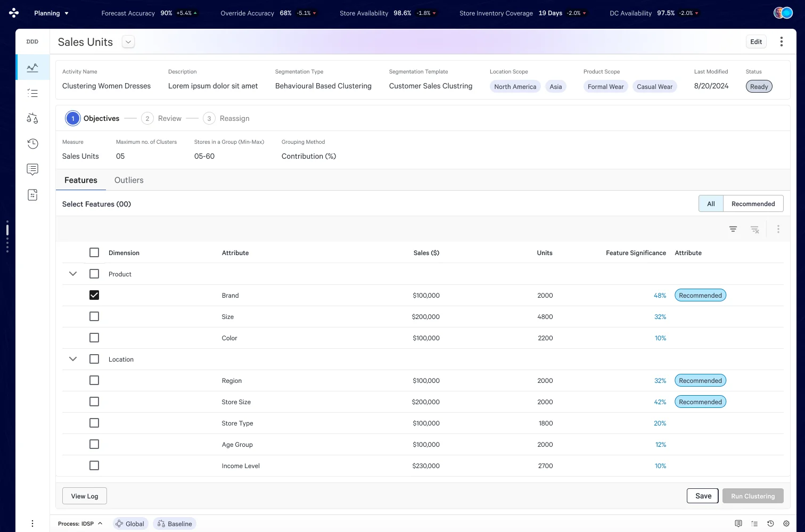Open the user avatar profile menu
Screen dimensions: 805x532
[783, 13]
